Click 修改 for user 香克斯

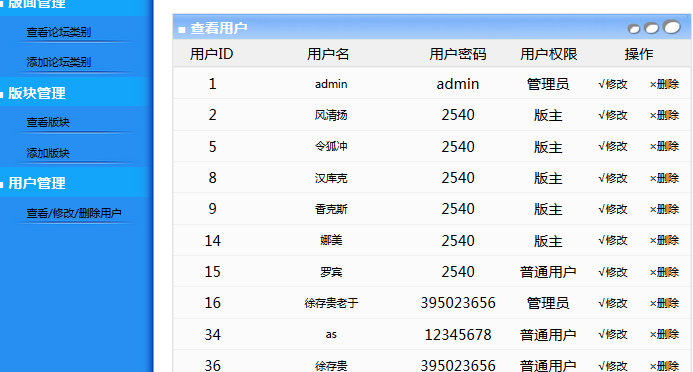(x=613, y=209)
